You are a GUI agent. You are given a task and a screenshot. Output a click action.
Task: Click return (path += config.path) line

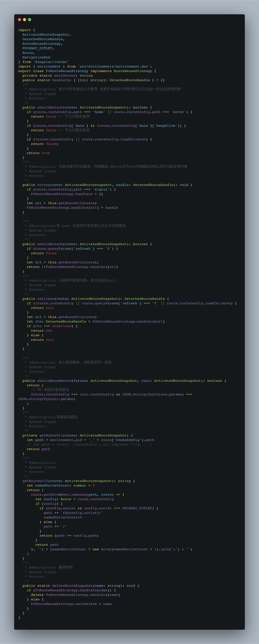[69, 535]
